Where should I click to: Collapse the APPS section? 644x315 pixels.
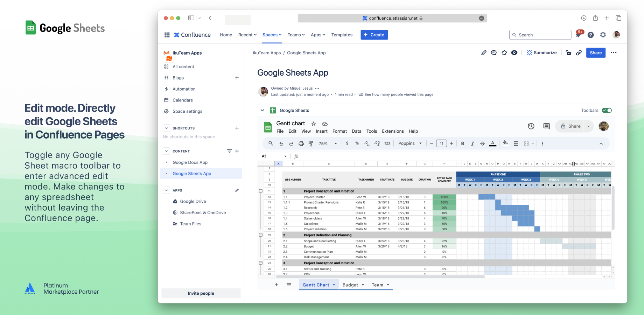167,190
